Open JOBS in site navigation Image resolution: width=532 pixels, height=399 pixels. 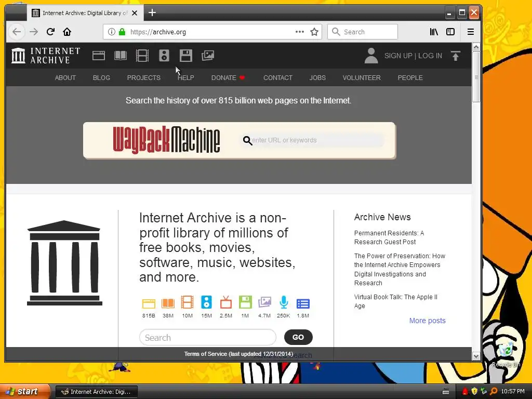[317, 78]
